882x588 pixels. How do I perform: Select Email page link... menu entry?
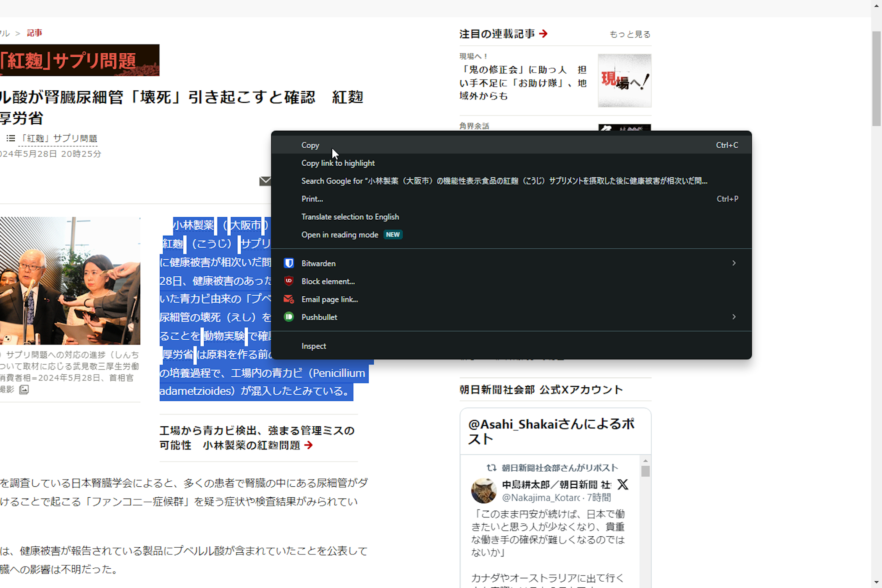(511, 299)
